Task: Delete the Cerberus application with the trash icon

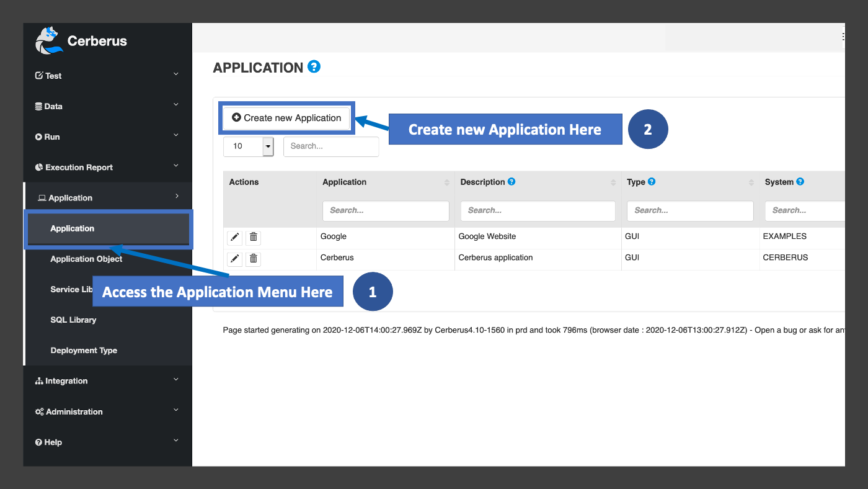Action: [x=254, y=259]
